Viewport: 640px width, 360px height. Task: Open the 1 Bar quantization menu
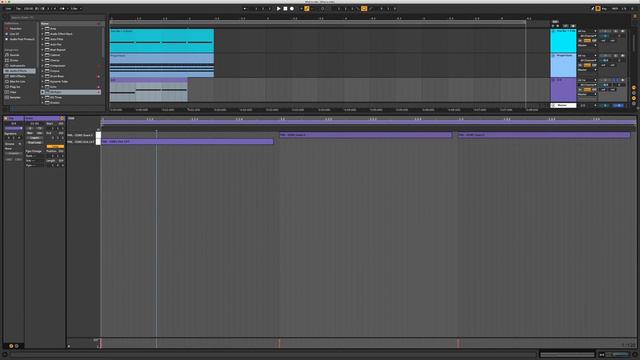76,9
